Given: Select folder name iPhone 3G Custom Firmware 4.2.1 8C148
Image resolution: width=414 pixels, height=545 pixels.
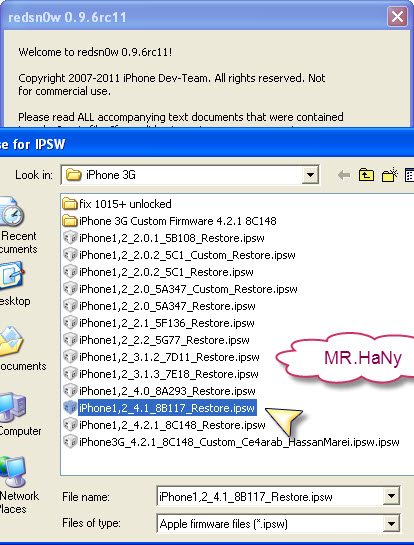Looking at the screenshot, I should 178,221.
